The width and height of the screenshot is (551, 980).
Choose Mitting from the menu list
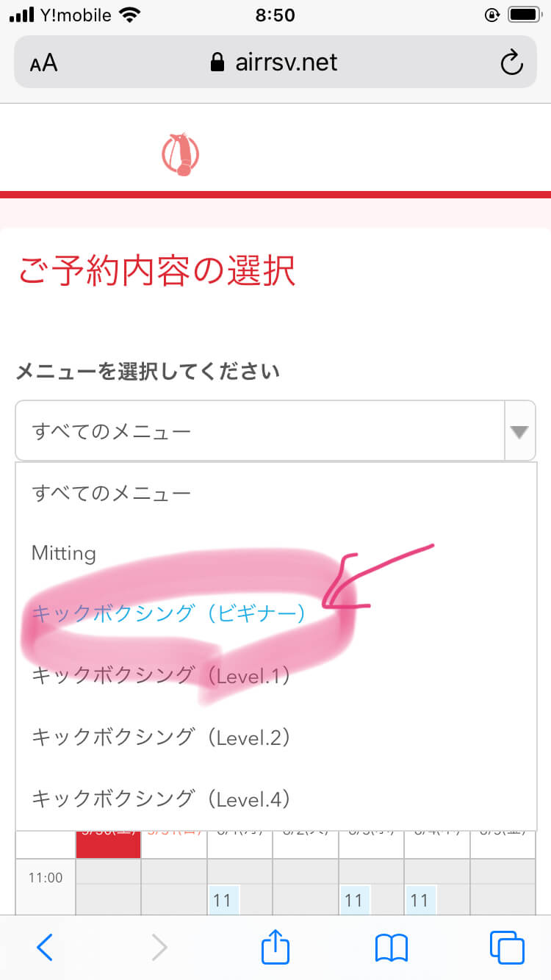pos(64,553)
